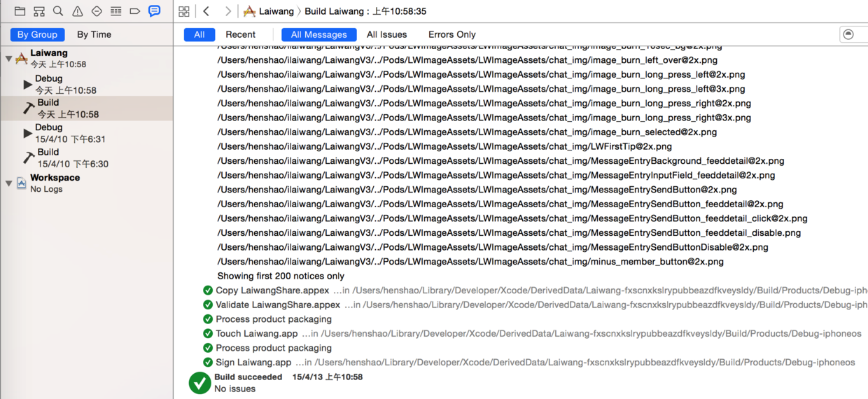Select the Report navigator speech bubble icon

[x=155, y=11]
